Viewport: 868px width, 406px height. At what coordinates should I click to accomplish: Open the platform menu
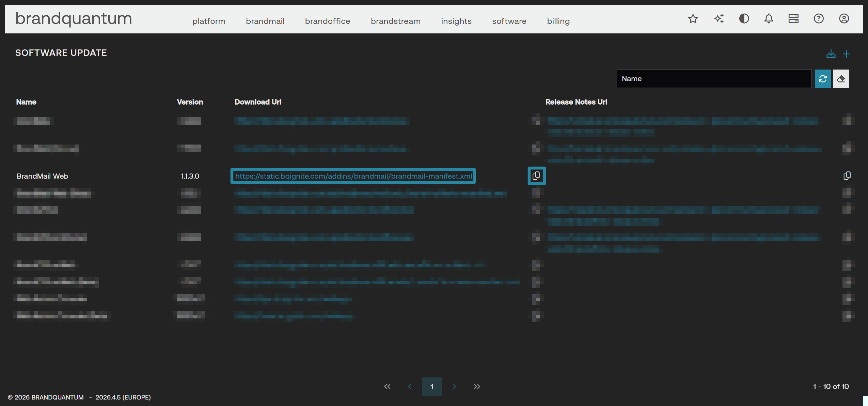209,21
